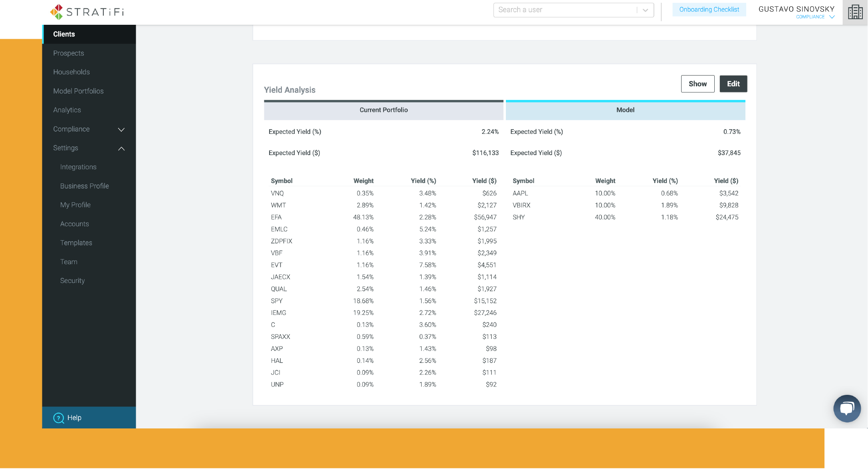This screenshot has width=868, height=470.
Task: Collapse the Settings menu chevron
Action: coord(121,148)
